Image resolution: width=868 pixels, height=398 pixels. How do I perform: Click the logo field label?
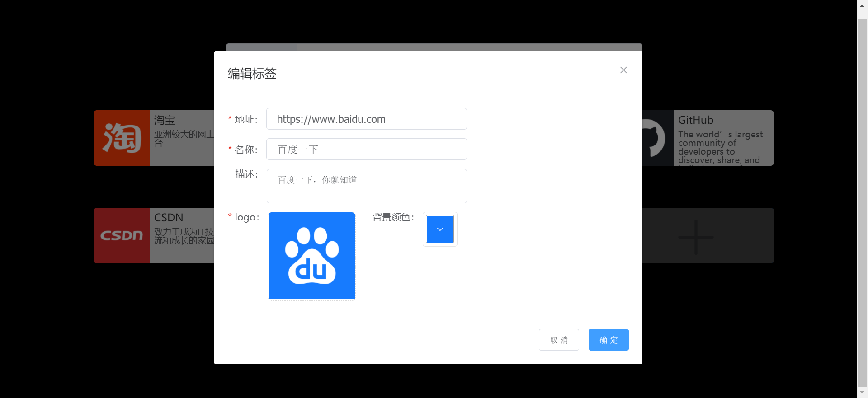tap(247, 217)
